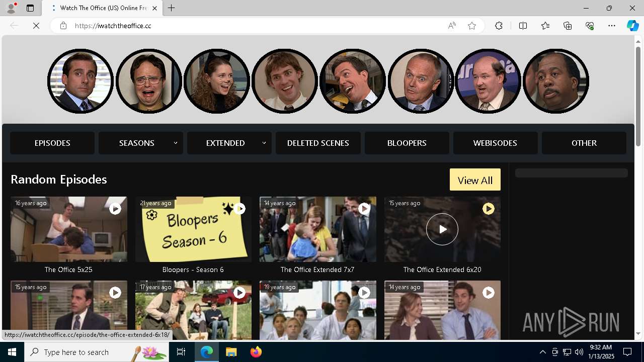Image resolution: width=644 pixels, height=362 pixels.
Task: Open The Office Extended 7x7 title link
Action: point(317,269)
